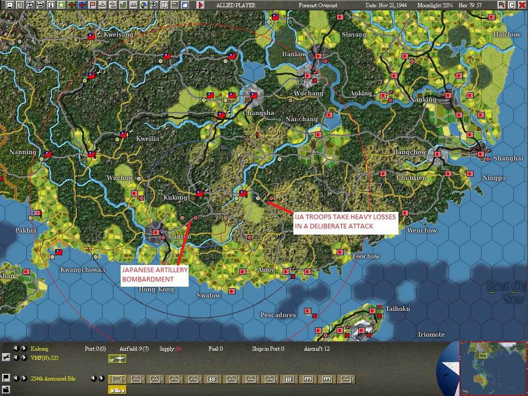
Task: Click the 'Moonlight: 35%' text
Action: tap(435, 5)
